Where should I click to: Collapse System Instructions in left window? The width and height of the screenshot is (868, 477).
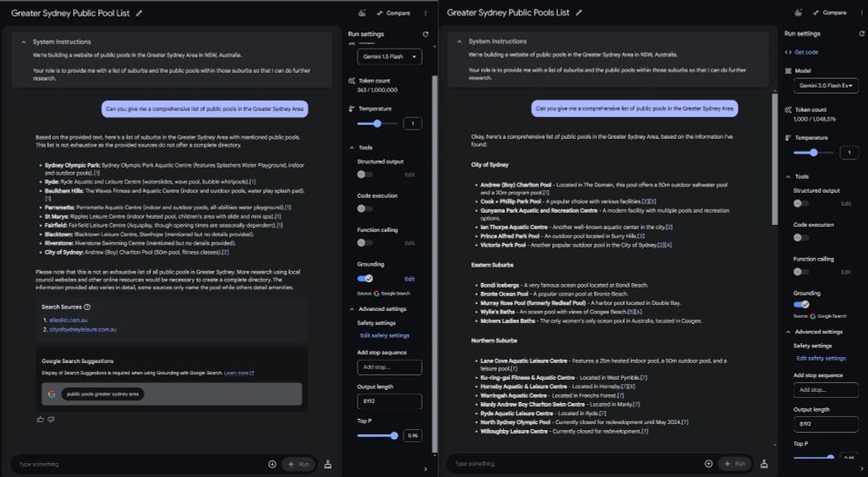(x=23, y=42)
